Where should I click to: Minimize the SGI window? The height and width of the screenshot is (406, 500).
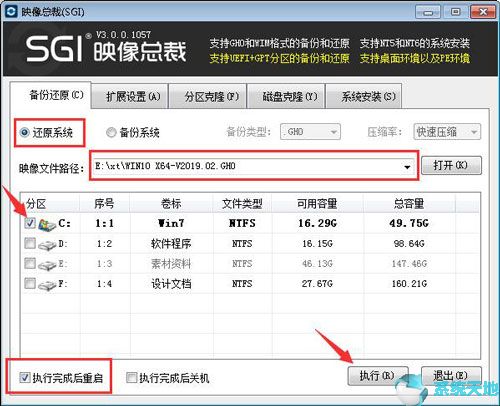428,12
